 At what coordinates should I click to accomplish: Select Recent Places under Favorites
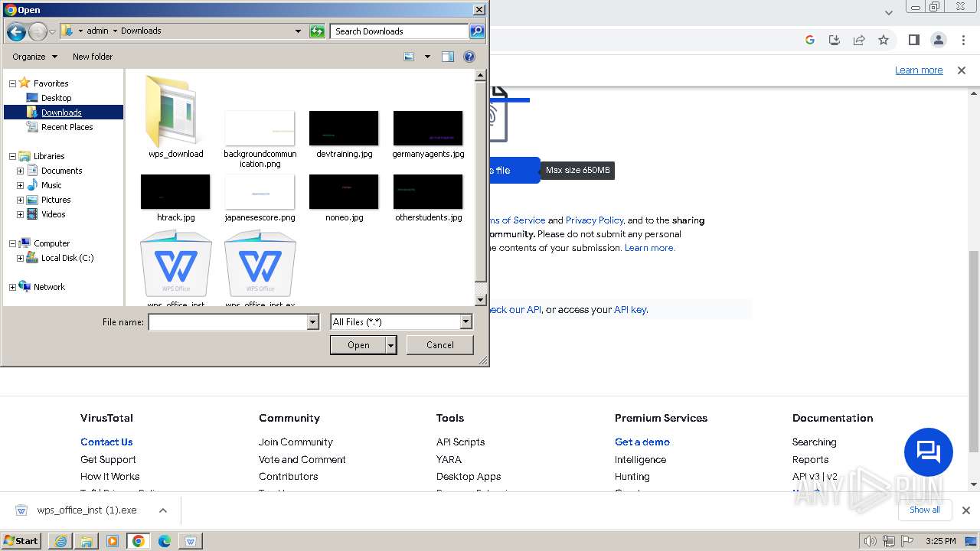[67, 127]
